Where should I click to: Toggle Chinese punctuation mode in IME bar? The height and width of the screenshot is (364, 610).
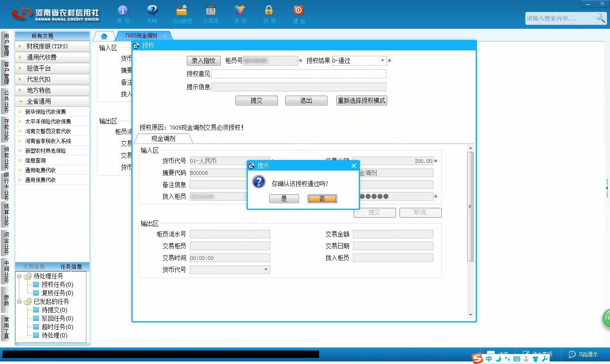coord(507,359)
